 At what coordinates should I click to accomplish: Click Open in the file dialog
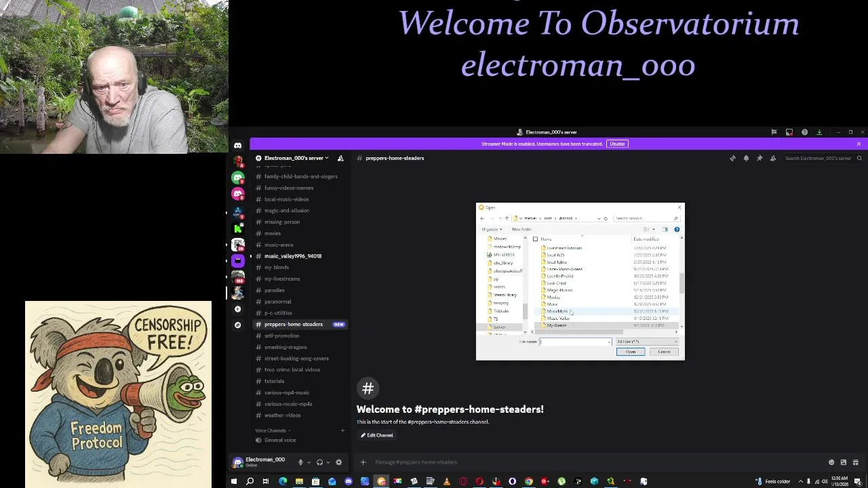pos(631,352)
